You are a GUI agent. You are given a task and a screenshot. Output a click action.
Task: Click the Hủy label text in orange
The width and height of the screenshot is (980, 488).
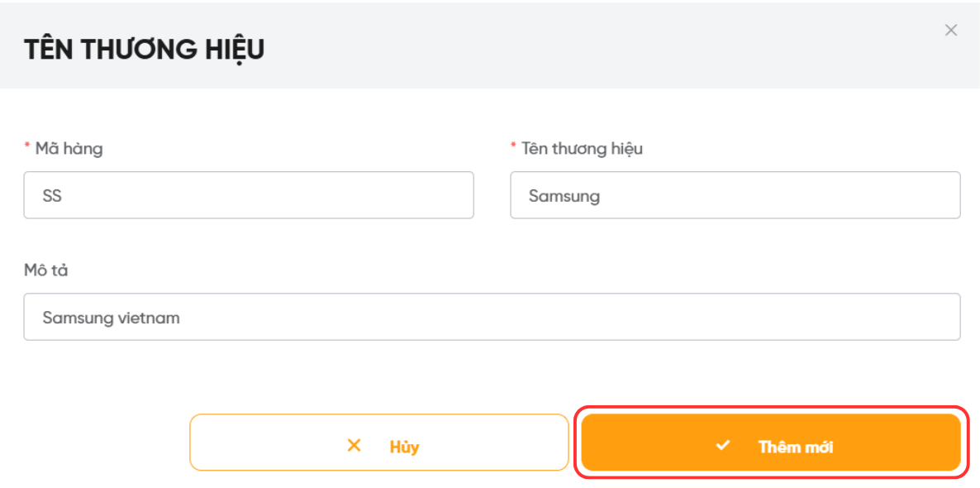pos(404,447)
